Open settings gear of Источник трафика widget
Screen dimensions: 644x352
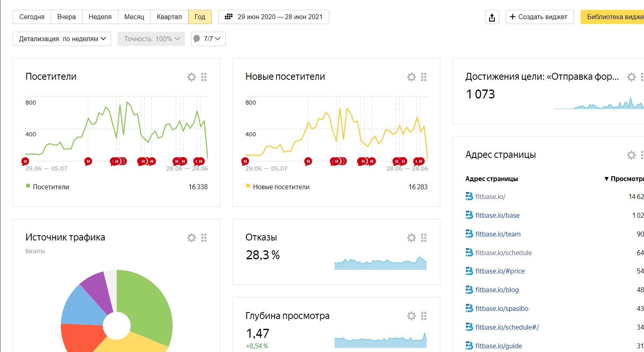click(191, 238)
